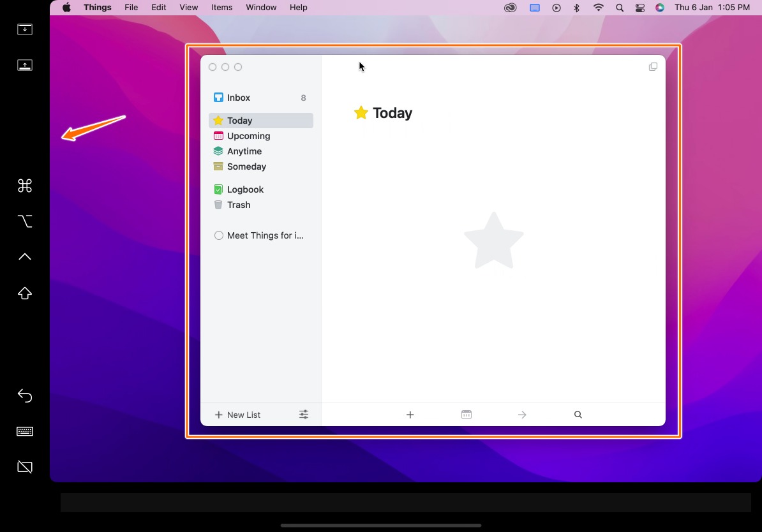Select the Today list in the sidebar
Viewport: 762px width, 532px height.
click(x=261, y=121)
